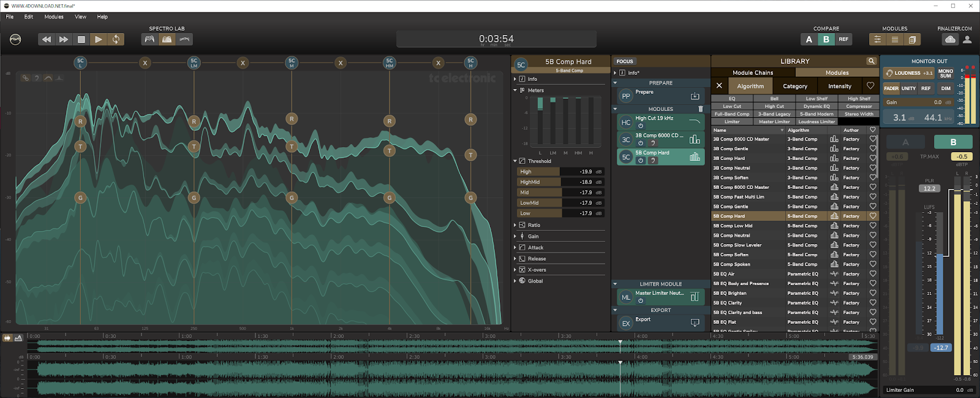Image resolution: width=980 pixels, height=398 pixels.
Task: Open the modules sliders view icon
Action: pos(877,39)
